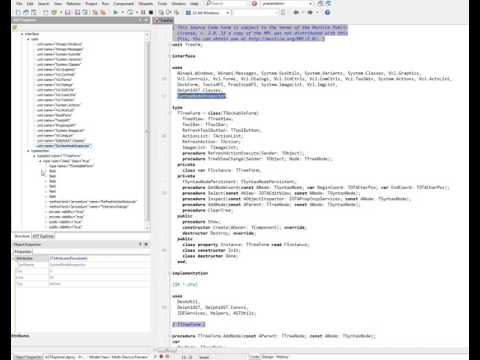480x360 pixels.
Task: Click the Open file toolbar icon
Action: point(26,12)
